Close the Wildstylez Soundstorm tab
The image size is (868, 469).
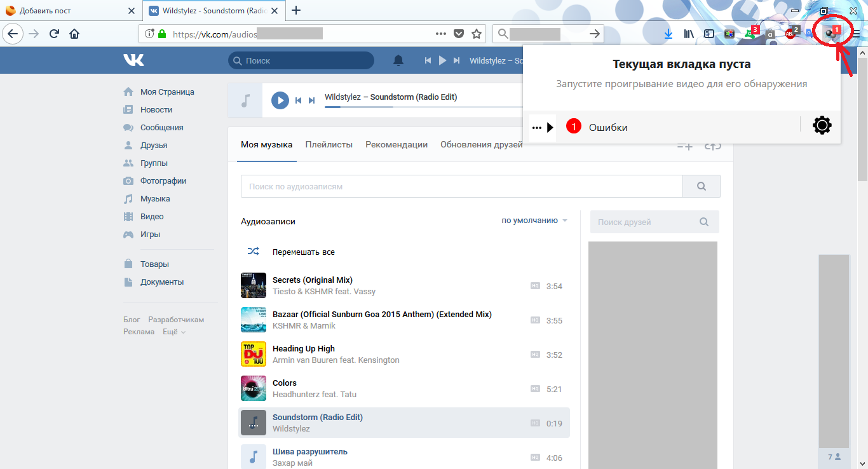[275, 11]
